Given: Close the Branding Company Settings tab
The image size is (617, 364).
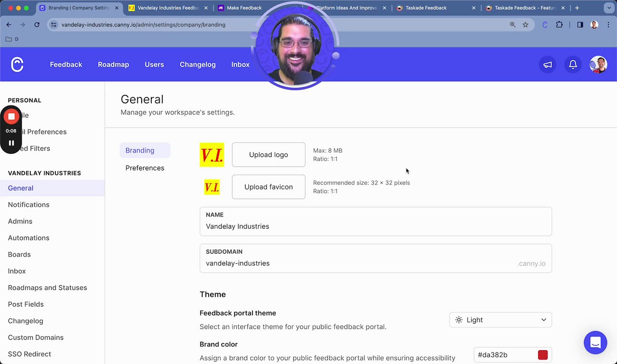Looking at the screenshot, I should [117, 8].
